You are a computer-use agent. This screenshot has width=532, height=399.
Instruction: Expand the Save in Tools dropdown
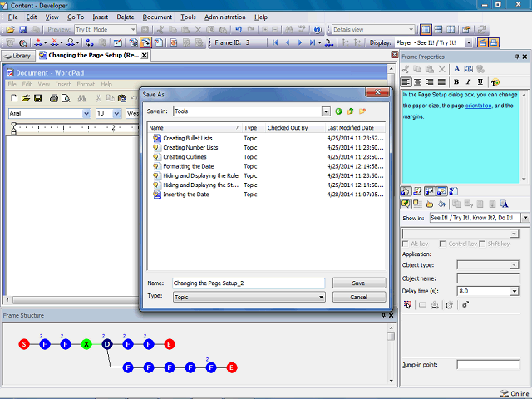[x=326, y=111]
